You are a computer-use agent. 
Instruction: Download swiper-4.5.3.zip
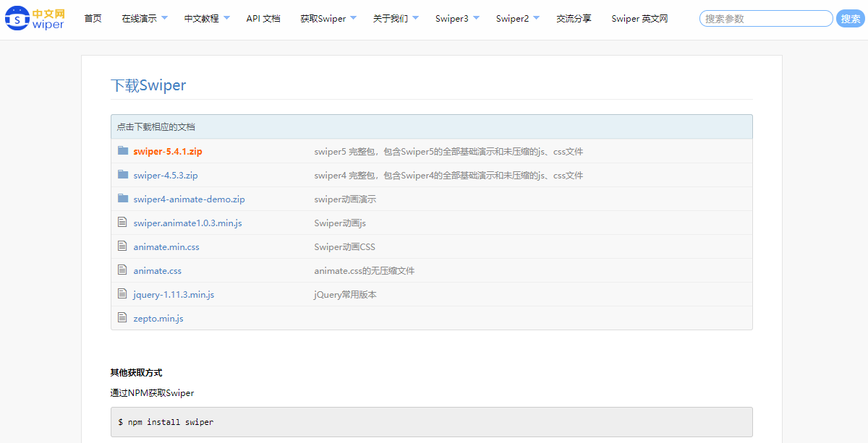[166, 176]
